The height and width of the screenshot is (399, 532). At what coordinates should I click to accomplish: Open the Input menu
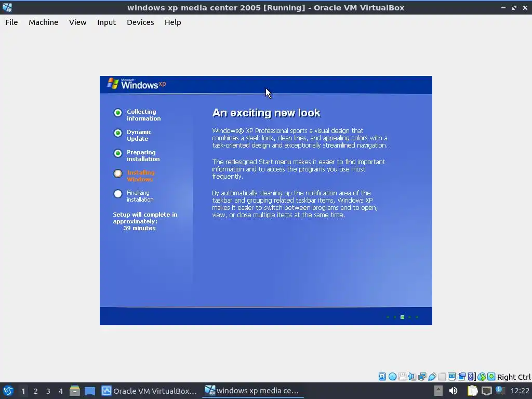click(x=107, y=22)
